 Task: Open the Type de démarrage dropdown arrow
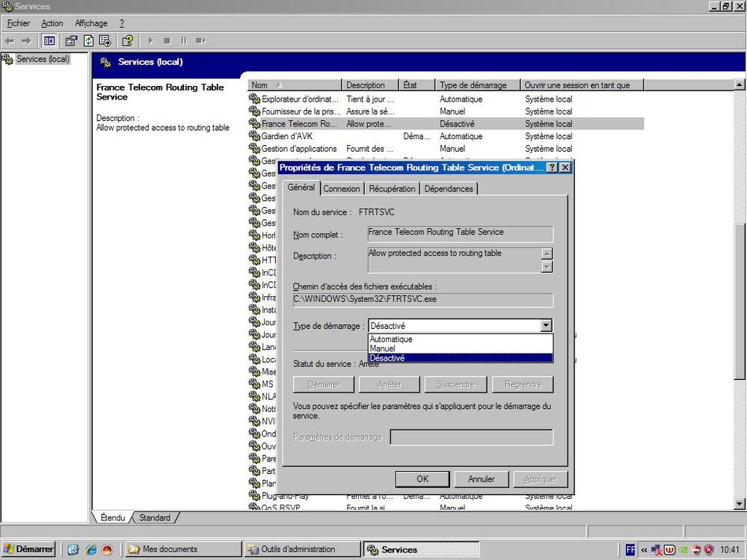point(546,326)
